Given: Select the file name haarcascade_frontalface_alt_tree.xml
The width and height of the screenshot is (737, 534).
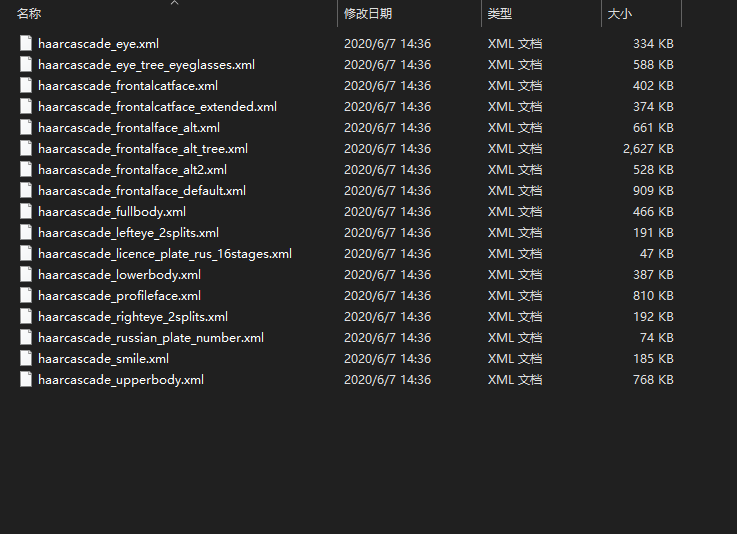Looking at the screenshot, I should [x=143, y=149].
